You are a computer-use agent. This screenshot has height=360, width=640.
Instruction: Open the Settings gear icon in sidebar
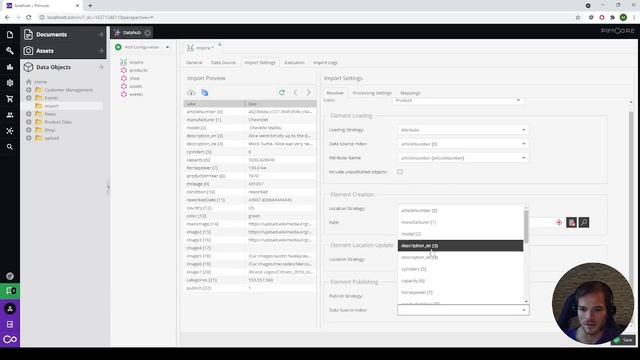(10, 83)
